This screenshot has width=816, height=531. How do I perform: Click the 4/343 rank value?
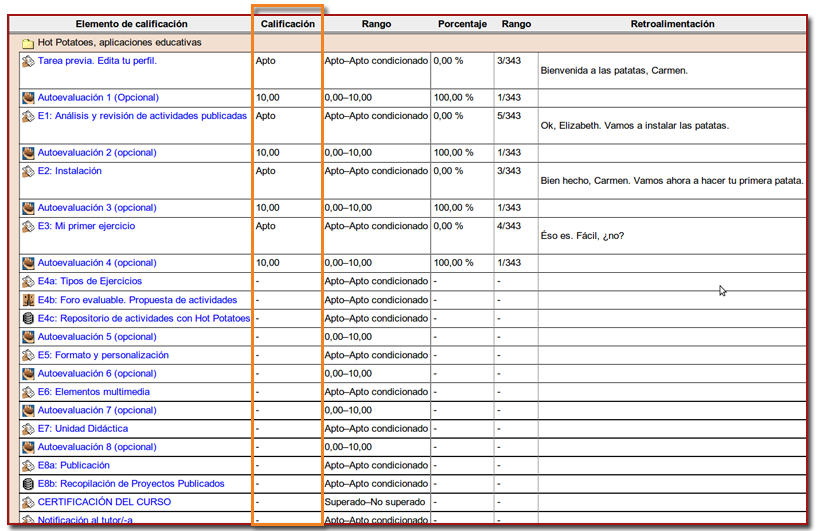click(508, 226)
